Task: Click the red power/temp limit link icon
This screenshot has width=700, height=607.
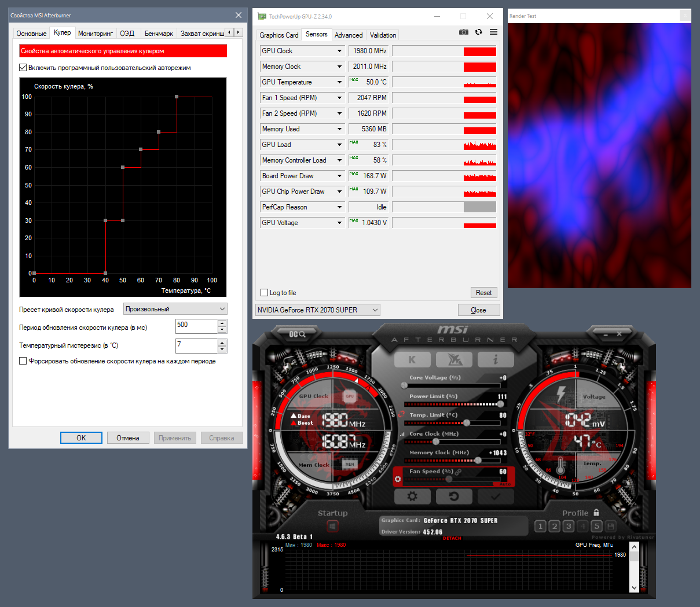Action: pos(401,414)
